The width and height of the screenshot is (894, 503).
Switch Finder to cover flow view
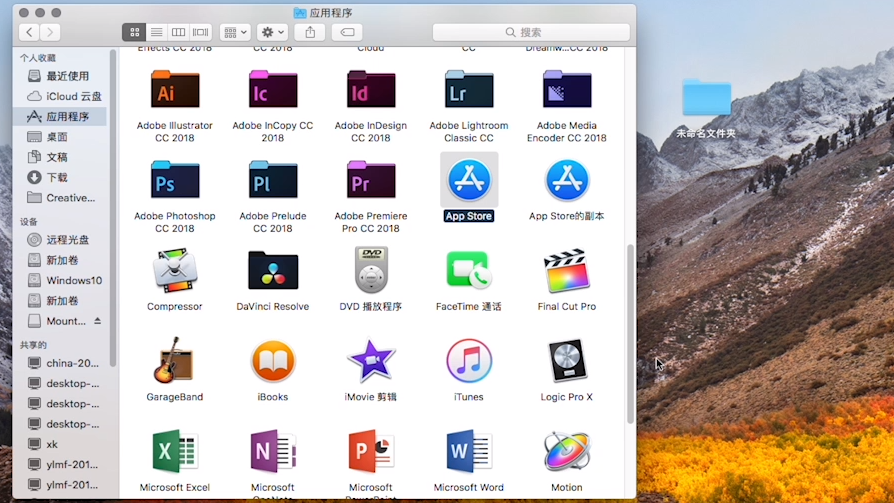201,33
